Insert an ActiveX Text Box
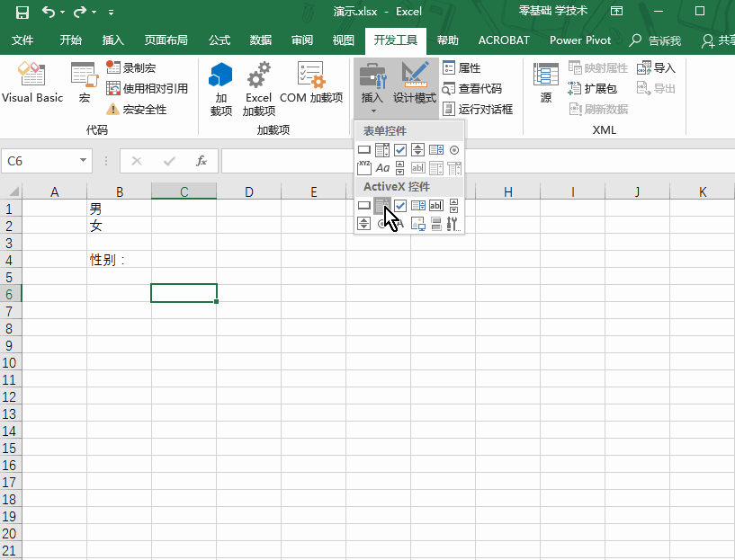Viewport: 735px width, 560px height. (x=436, y=205)
